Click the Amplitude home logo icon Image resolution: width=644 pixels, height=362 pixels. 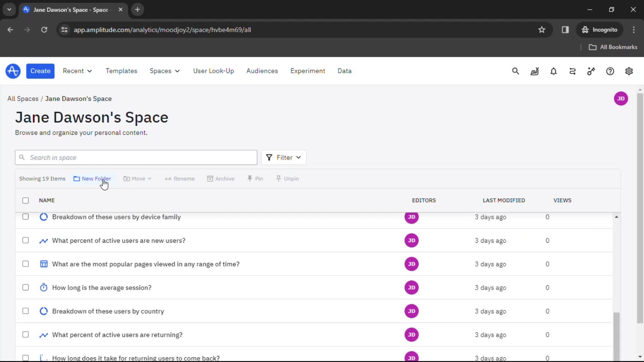13,71
